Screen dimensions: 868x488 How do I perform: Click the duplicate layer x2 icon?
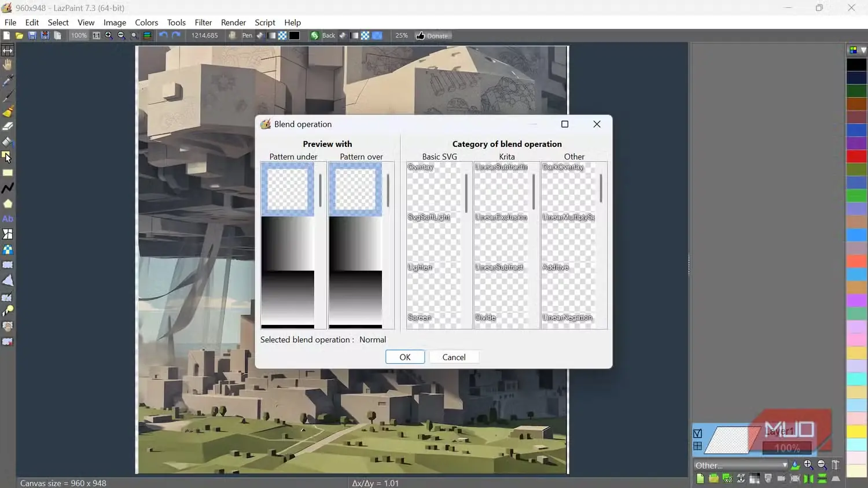point(727,479)
